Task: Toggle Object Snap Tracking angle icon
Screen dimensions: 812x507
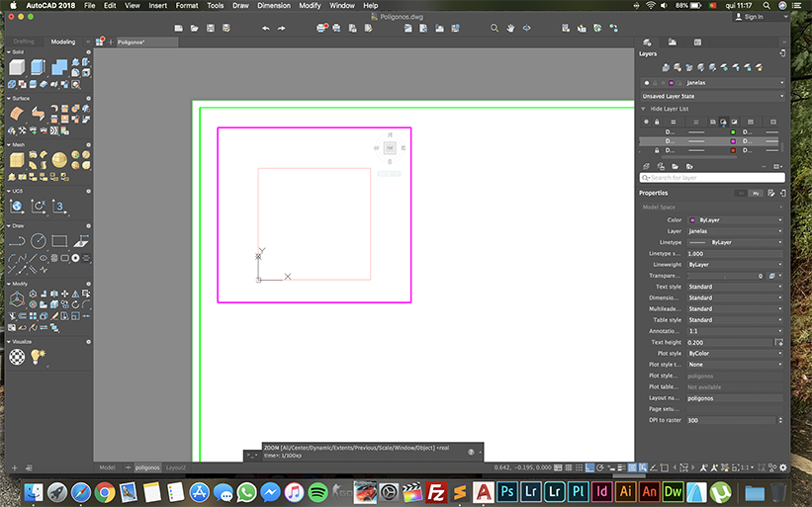Action: point(654,467)
